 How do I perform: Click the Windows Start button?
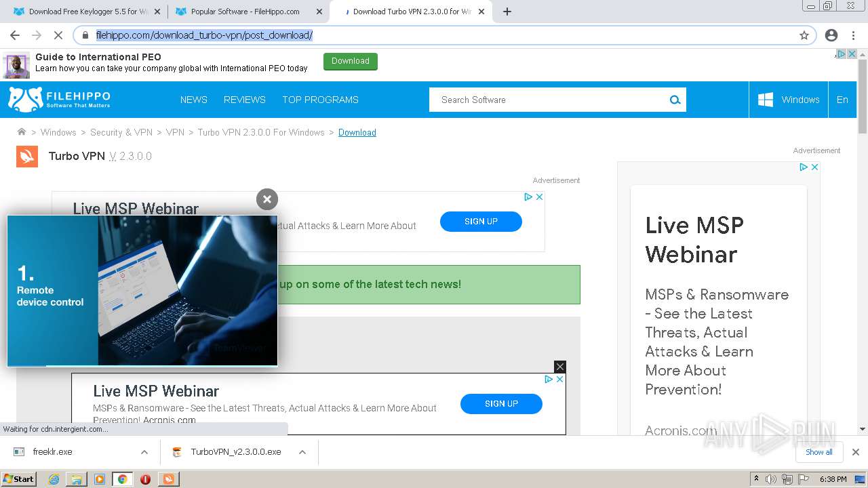click(x=18, y=479)
